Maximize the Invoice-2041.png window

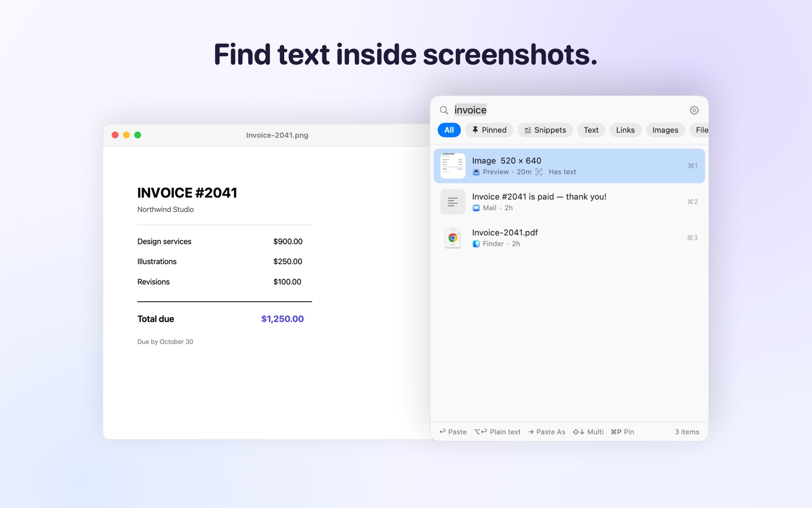(138, 135)
